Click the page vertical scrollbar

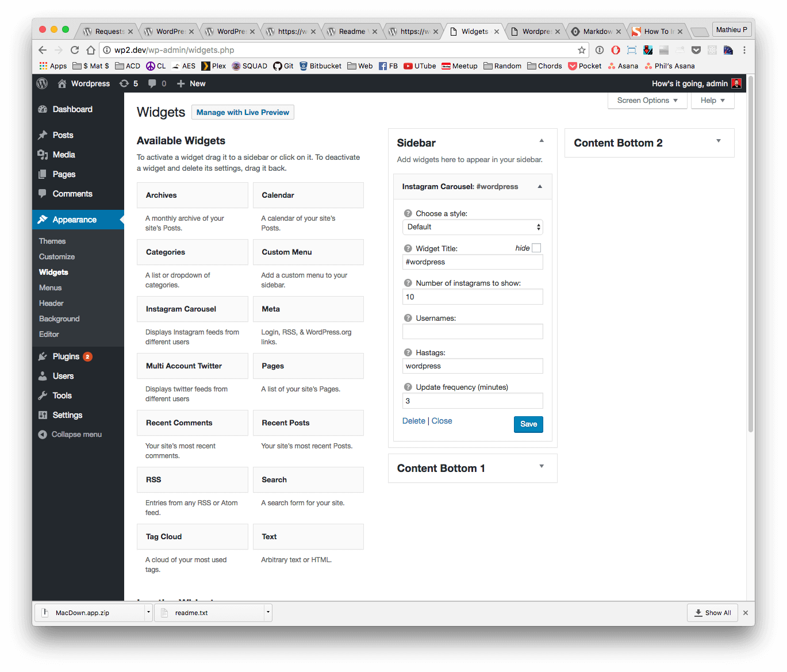[x=751, y=254]
